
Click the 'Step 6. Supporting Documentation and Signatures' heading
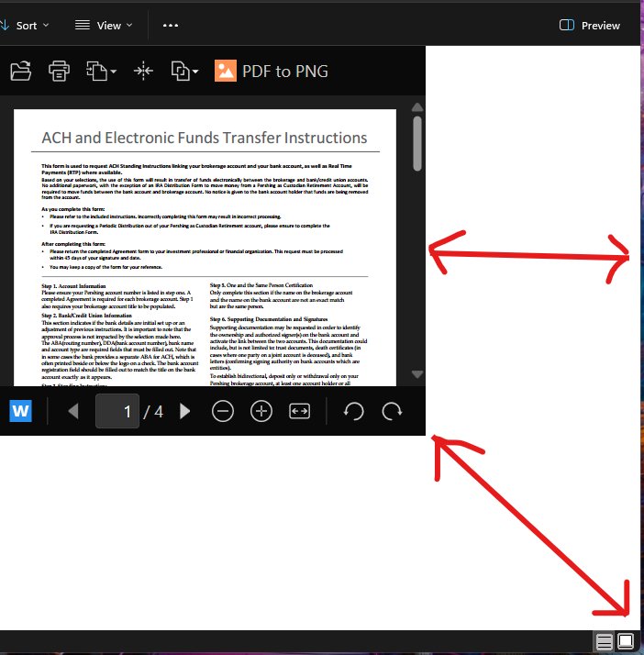(x=269, y=319)
